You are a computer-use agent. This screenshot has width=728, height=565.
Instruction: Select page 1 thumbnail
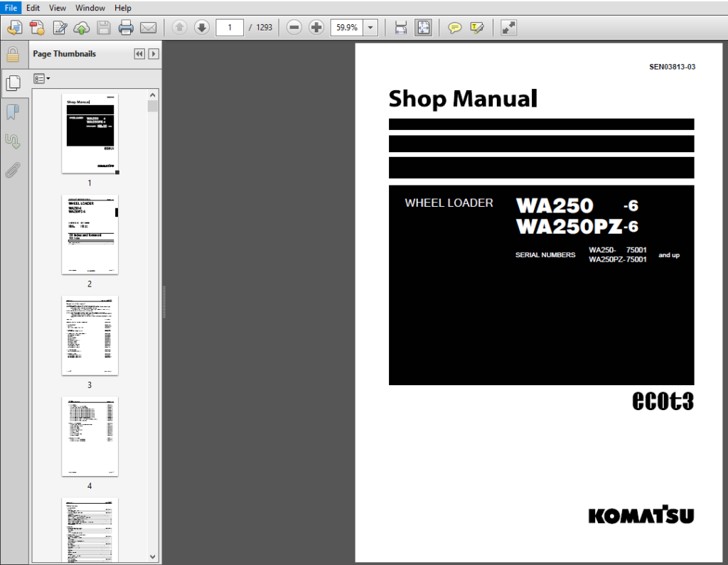click(x=90, y=134)
